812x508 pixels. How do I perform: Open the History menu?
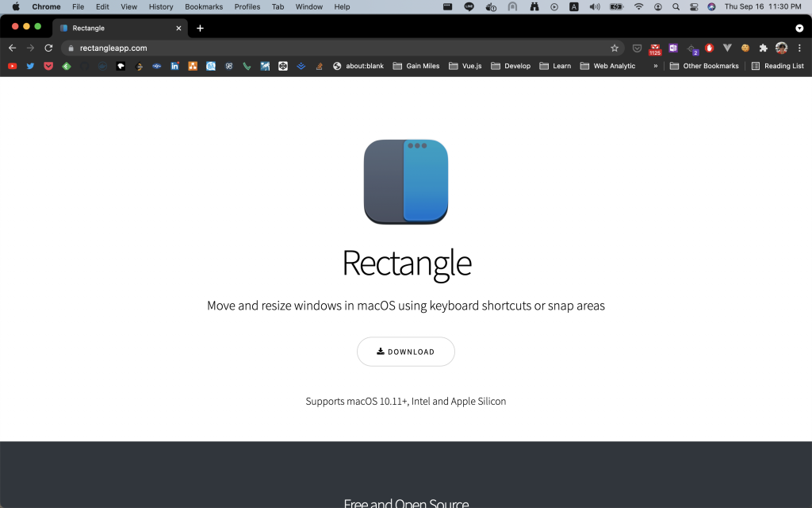161,6
